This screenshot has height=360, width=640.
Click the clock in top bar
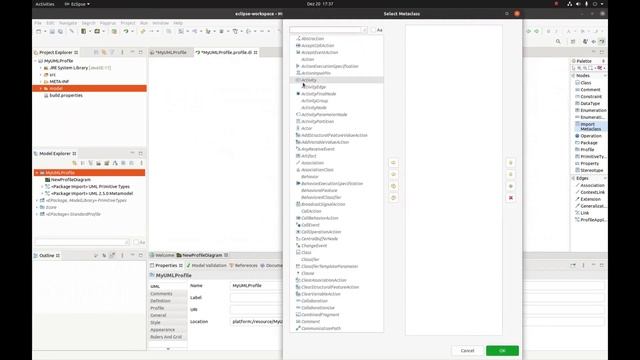tap(320, 4)
